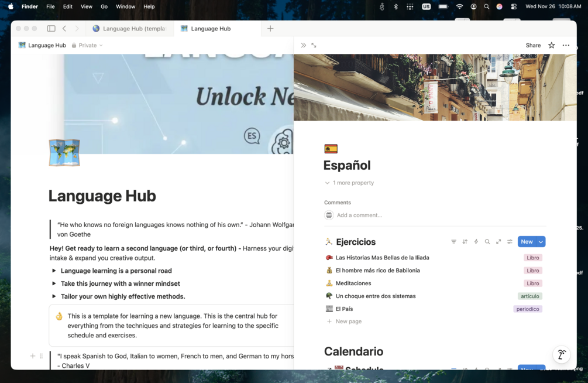
Task: Open Siri from the menu bar
Action: (499, 6)
